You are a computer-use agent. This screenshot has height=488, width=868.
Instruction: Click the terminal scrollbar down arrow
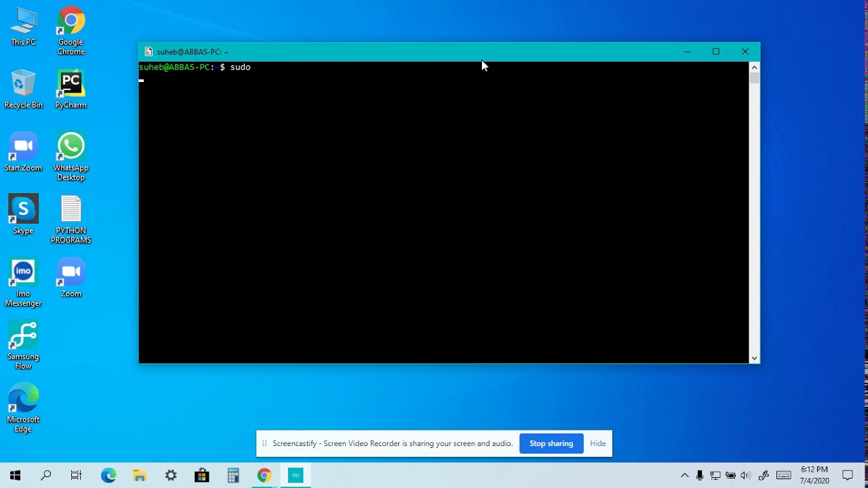coord(754,358)
